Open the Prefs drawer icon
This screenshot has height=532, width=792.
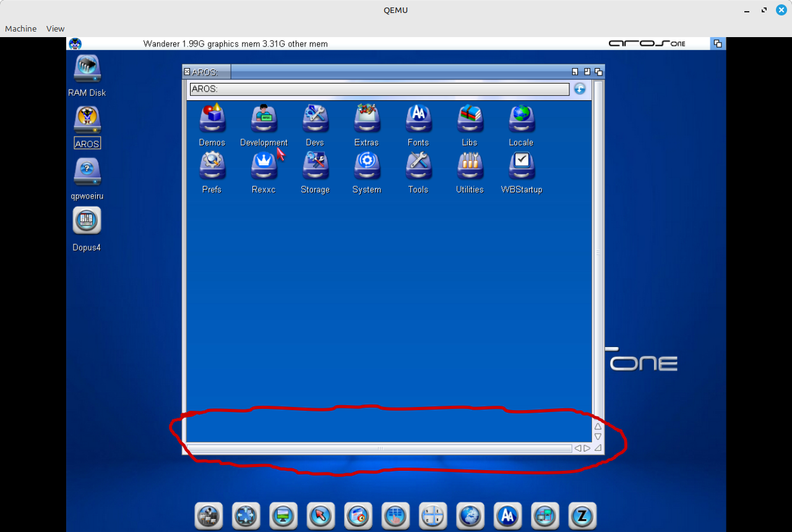[x=212, y=166]
